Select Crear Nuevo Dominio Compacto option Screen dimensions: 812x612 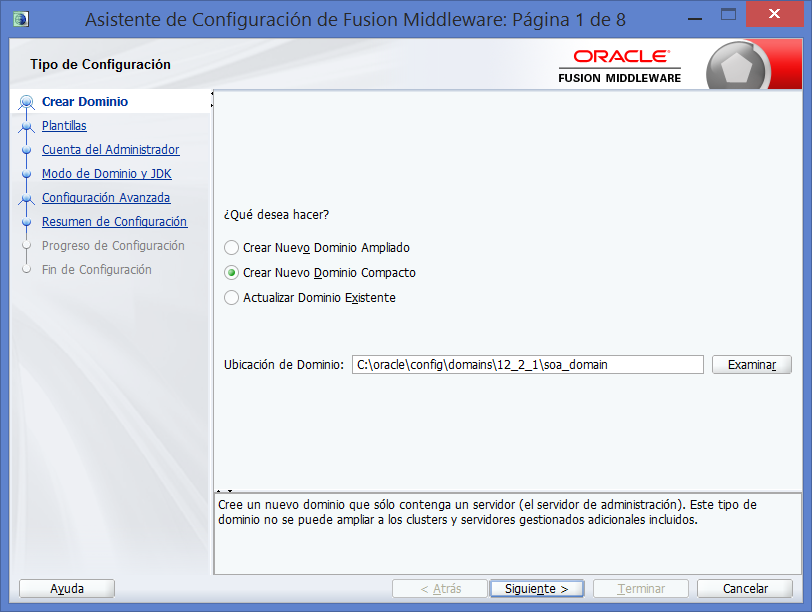[x=320, y=272]
